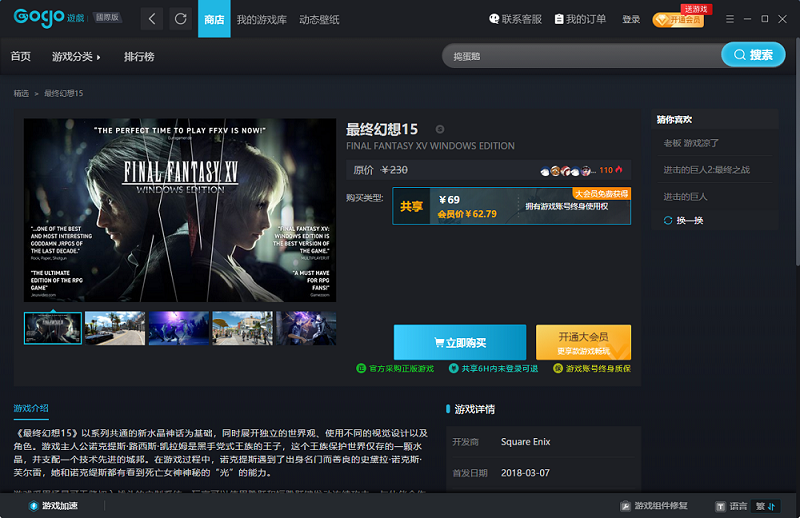Click the 换一换 refresh recommendations icon
The height and width of the screenshot is (518, 800).
tap(668, 220)
